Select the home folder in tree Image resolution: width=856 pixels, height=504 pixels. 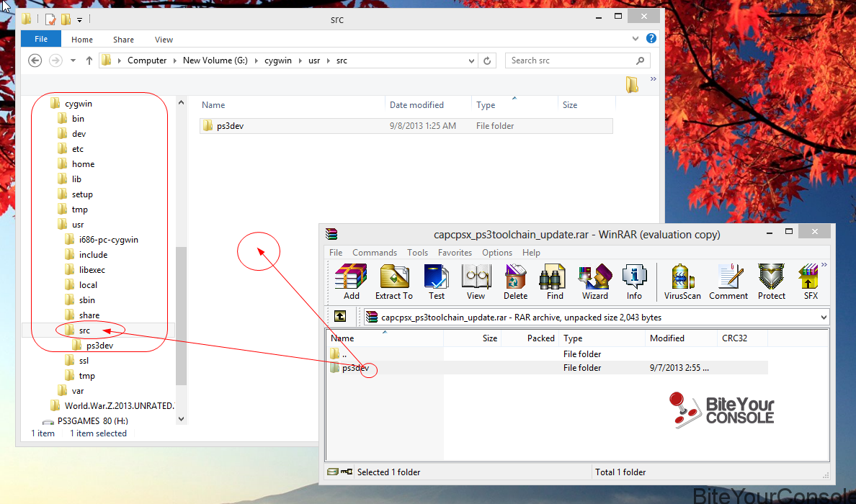coord(76,163)
